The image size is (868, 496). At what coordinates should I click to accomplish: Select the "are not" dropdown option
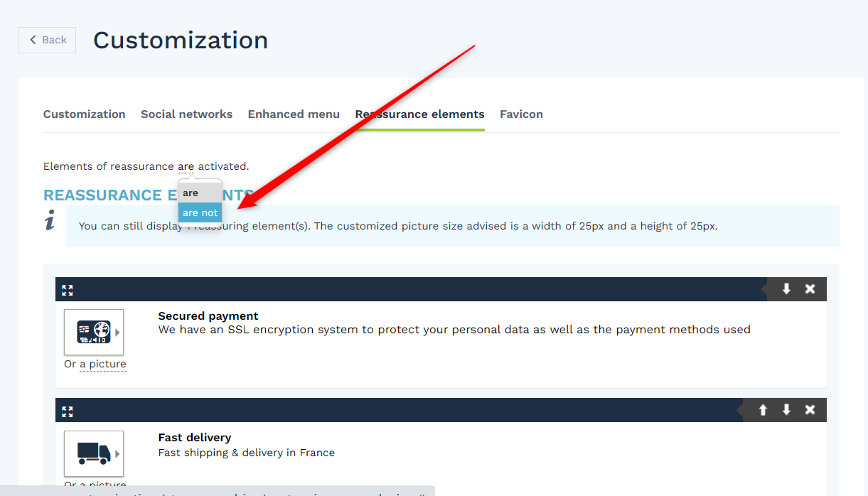pos(200,212)
